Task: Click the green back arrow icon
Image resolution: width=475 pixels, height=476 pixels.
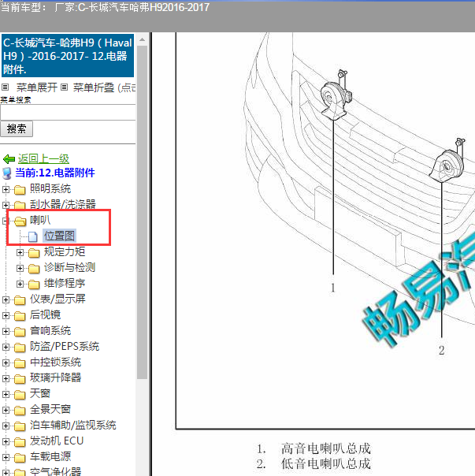Action: click(9, 158)
